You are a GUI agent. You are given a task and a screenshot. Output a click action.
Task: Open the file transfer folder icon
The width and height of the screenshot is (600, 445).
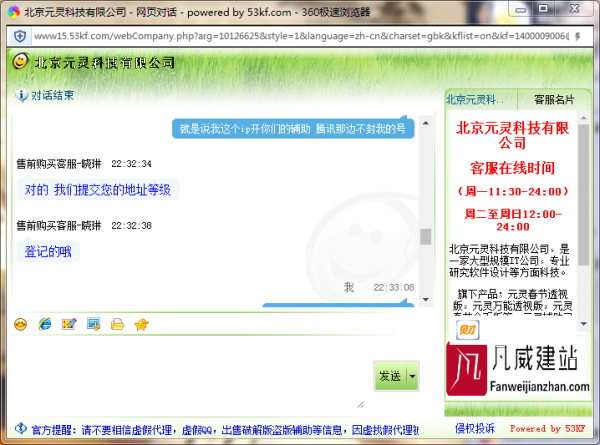tap(117, 324)
